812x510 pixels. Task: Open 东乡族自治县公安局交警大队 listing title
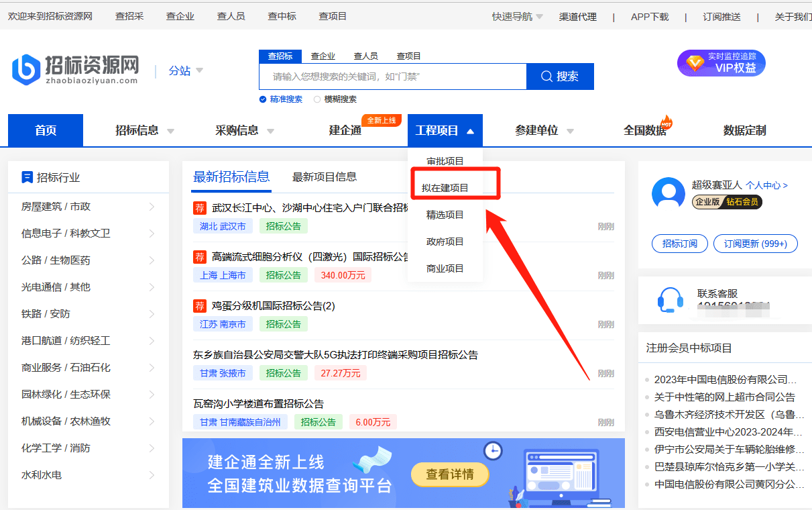[x=335, y=354]
